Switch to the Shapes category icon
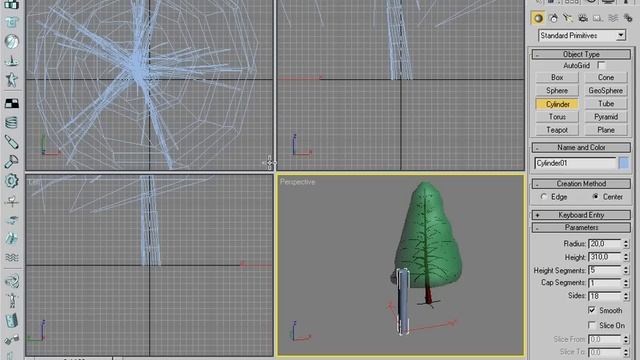 click(x=553, y=18)
